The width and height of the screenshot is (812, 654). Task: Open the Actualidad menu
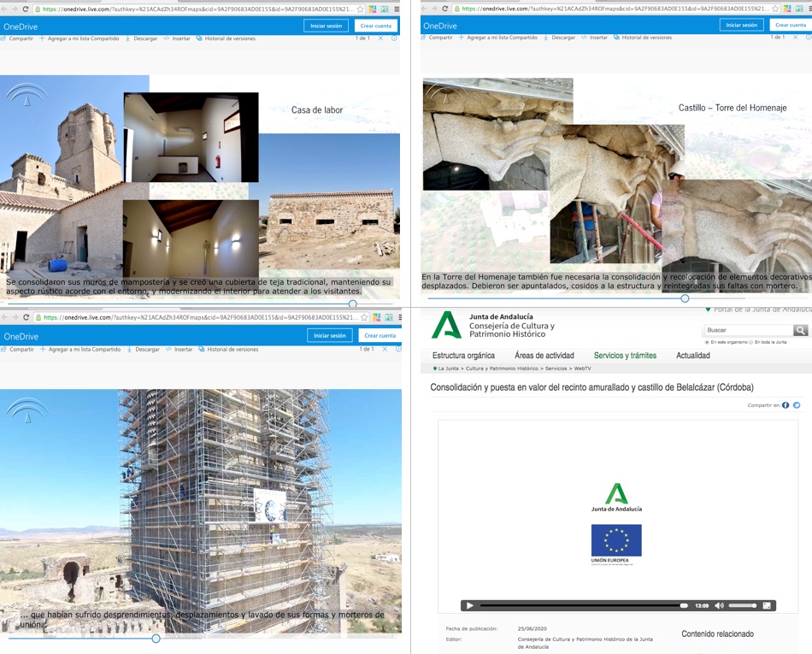[x=693, y=356]
